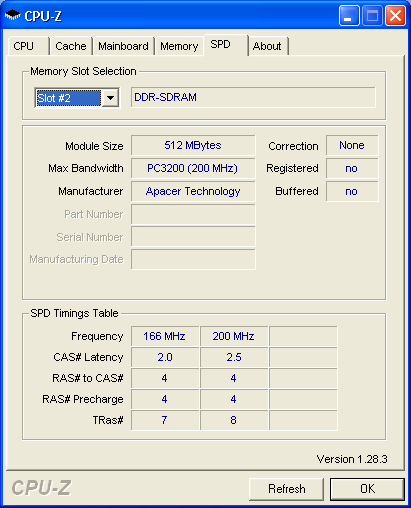Open the Memory tab
Viewport: 411px width, 508px height.
coord(179,46)
